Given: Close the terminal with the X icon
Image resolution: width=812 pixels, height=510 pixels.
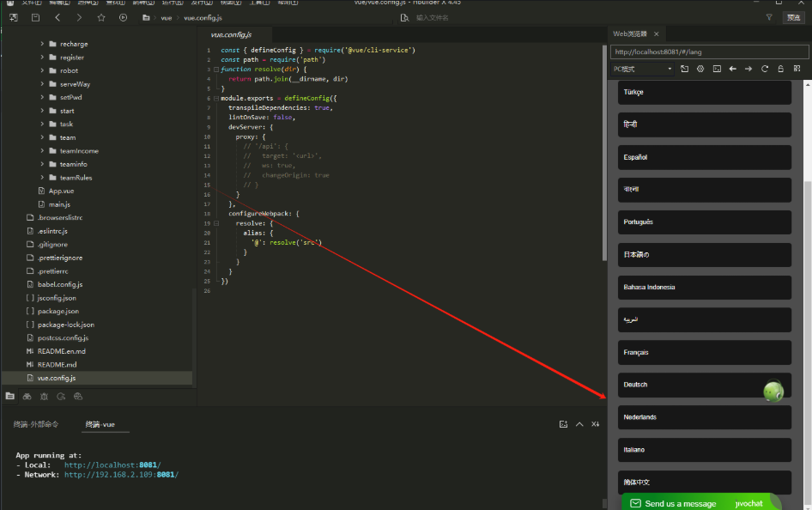Looking at the screenshot, I should coord(596,424).
